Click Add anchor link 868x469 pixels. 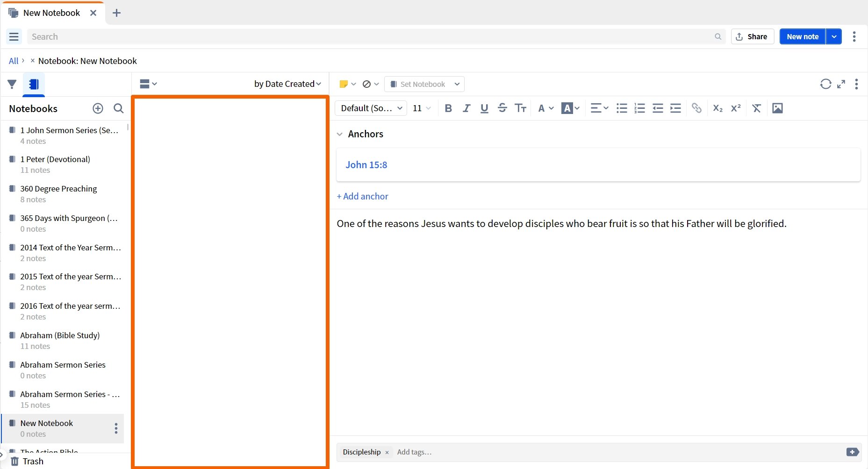363,197
